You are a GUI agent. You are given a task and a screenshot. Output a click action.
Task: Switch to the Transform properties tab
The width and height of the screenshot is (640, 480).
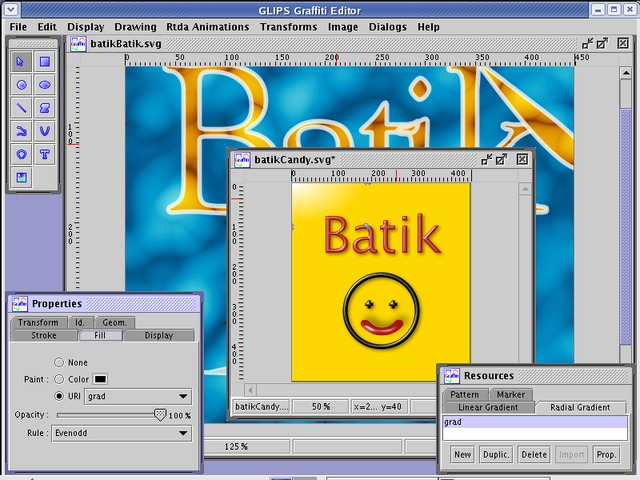pyautogui.click(x=38, y=322)
